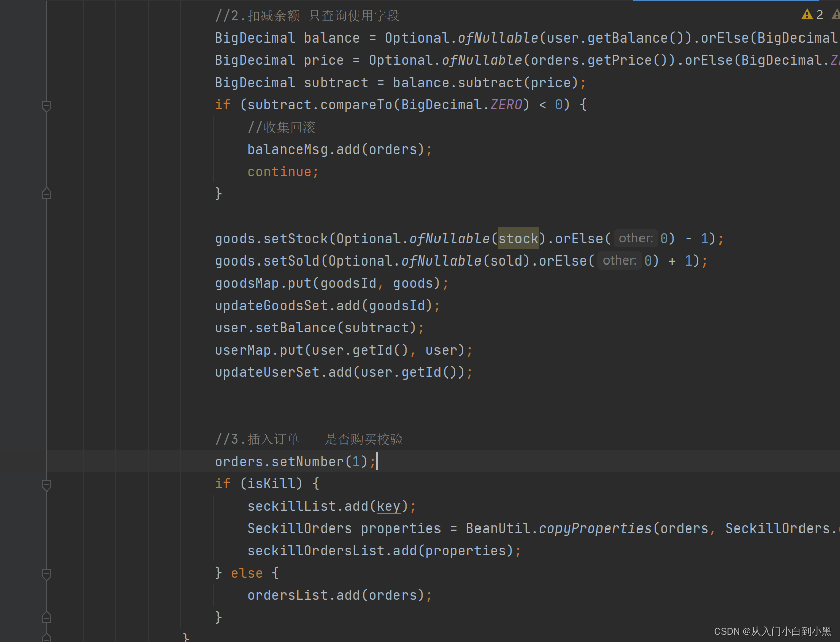Click the comment '//2.扣减余额 只查询使用字段'

307,16
